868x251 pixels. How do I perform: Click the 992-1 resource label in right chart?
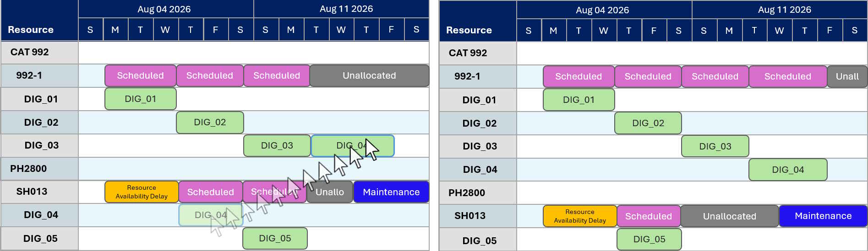(467, 76)
